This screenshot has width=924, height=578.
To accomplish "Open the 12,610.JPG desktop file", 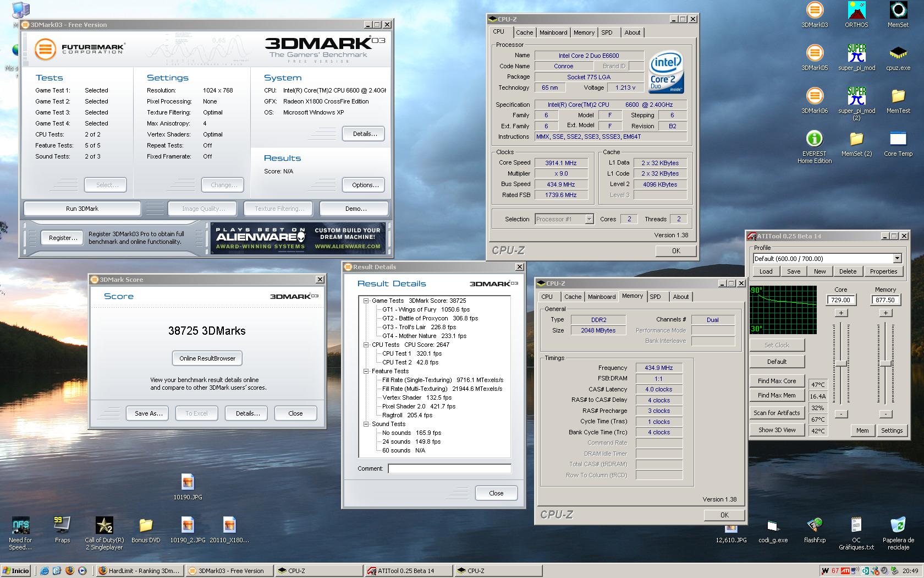I will pyautogui.click(x=731, y=535).
